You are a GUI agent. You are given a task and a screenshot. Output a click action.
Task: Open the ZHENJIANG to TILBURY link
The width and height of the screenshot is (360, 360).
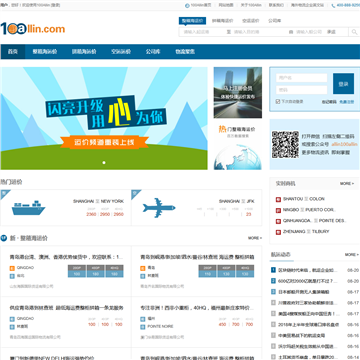click(306, 231)
